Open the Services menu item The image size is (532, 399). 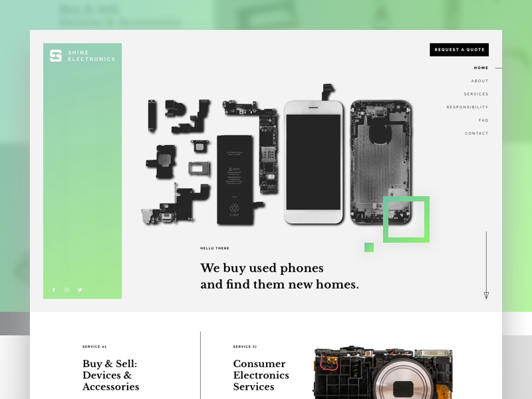pos(476,94)
